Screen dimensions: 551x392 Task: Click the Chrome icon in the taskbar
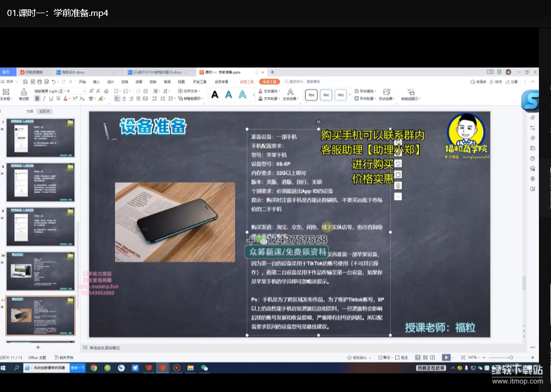(x=94, y=368)
